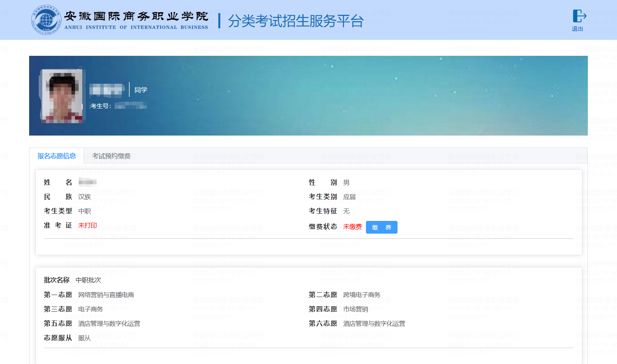Switch to the 考试预约缴费 tab
This screenshot has height=364, width=617.
111,156
